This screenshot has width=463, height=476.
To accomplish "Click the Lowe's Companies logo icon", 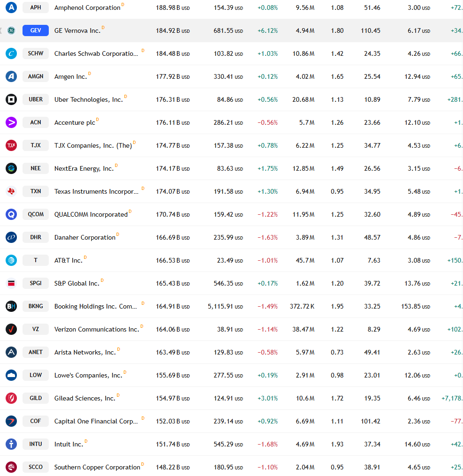I will [x=11, y=375].
